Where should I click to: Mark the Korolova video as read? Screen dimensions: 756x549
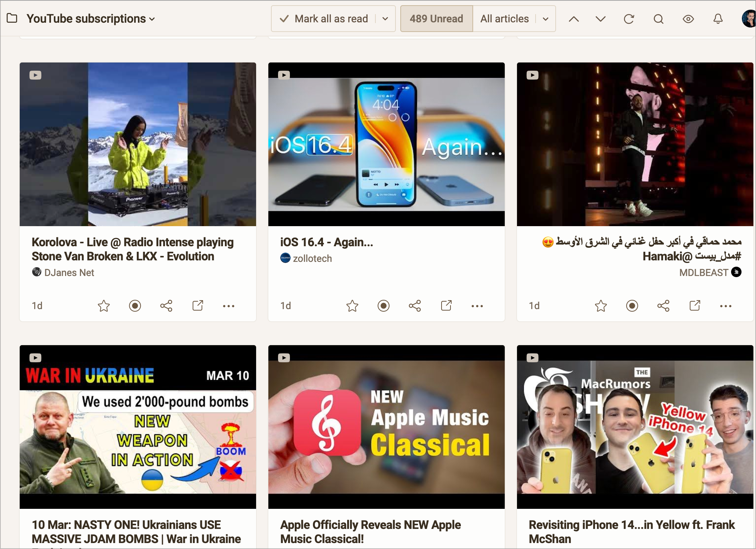[135, 305]
